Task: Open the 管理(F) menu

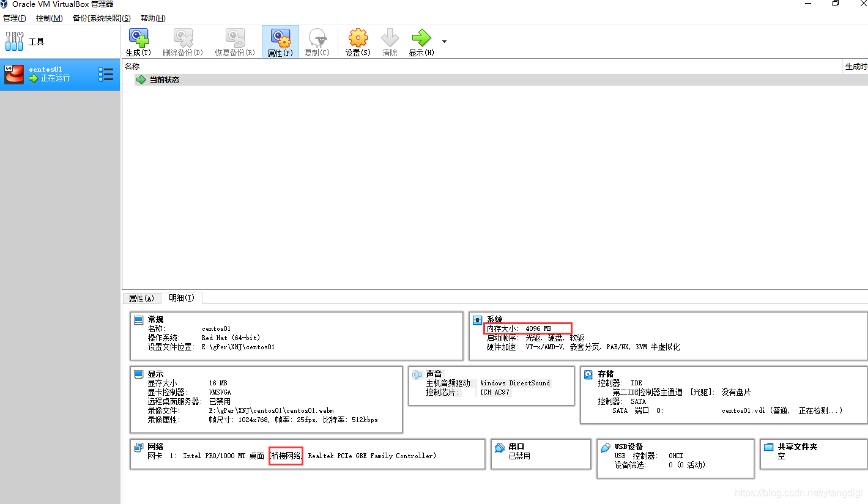Action: [x=15, y=18]
